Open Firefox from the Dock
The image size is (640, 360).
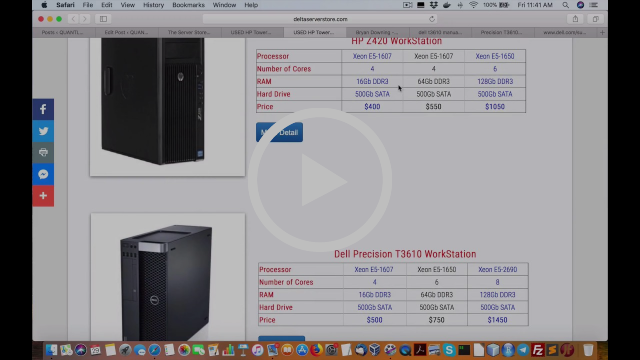[x=316, y=350]
